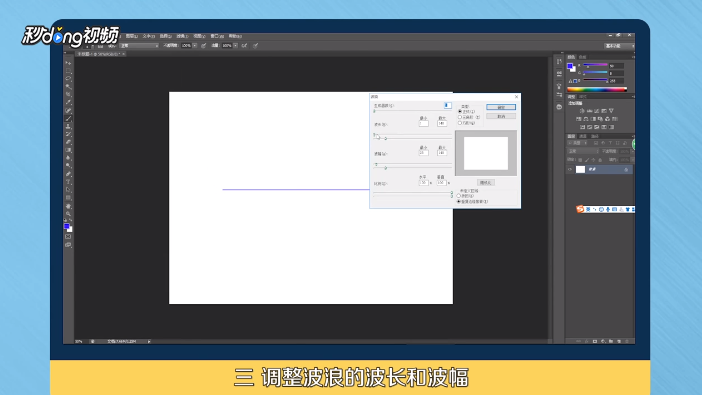Open layer filter kind dropdown
Viewport: 702px width, 395px height.
coord(578,143)
